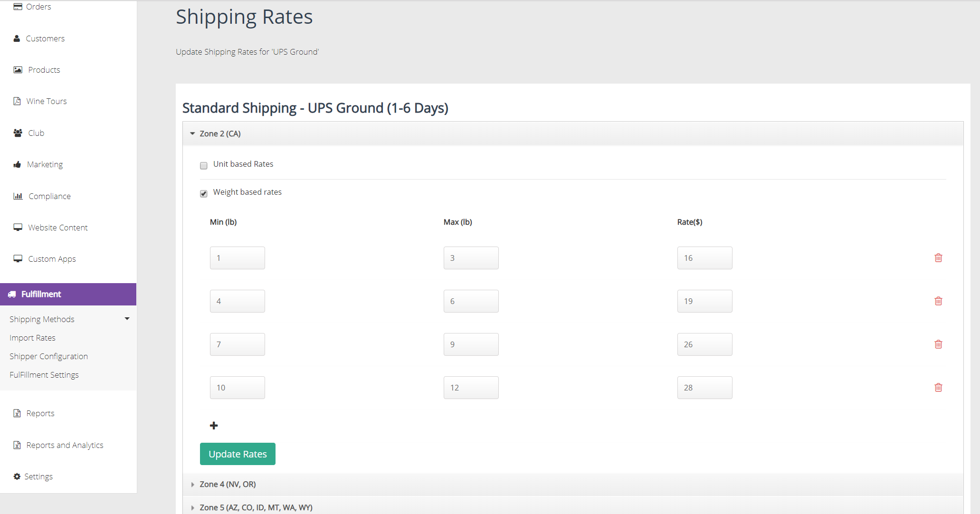
Task: Open the Import Rates link
Action: pyautogui.click(x=32, y=338)
